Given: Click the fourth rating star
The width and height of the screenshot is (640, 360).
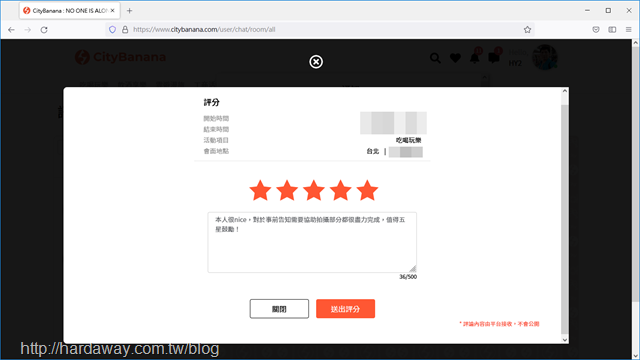Looking at the screenshot, I should [340, 190].
